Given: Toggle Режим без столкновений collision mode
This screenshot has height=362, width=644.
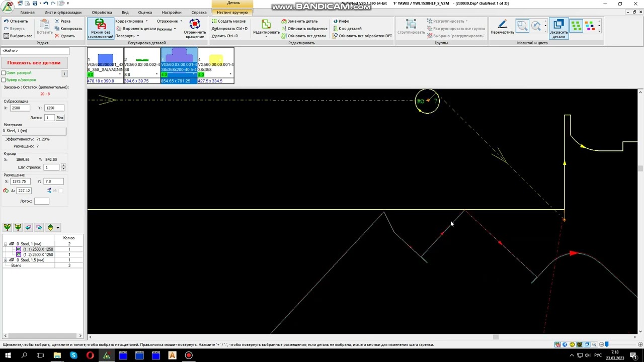Looking at the screenshot, I should 100,28.
